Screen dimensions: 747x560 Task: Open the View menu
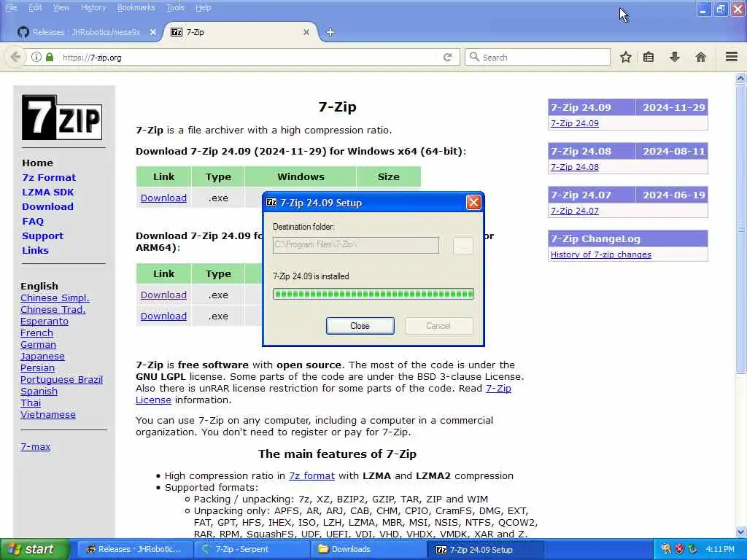pyautogui.click(x=61, y=7)
